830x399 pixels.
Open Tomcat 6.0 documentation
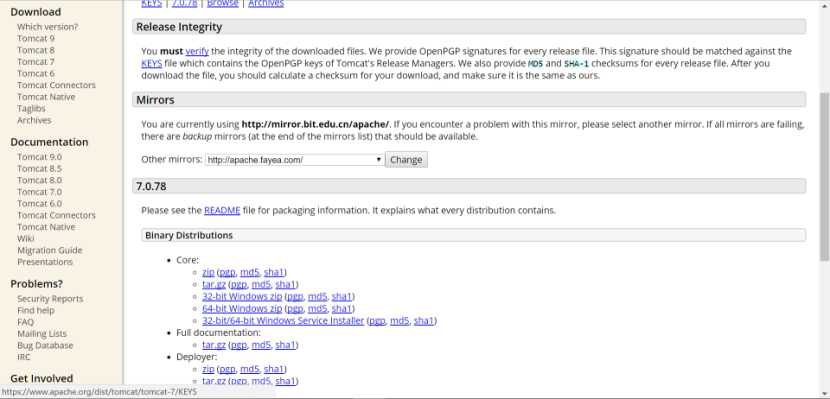tap(39, 203)
